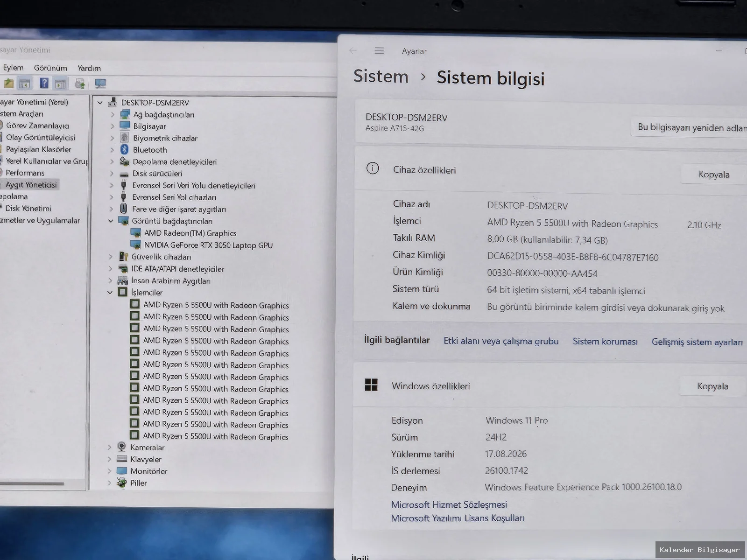Open the Gelişmiş sistem ayarları link
Image resolution: width=747 pixels, height=560 pixels.
(x=697, y=342)
